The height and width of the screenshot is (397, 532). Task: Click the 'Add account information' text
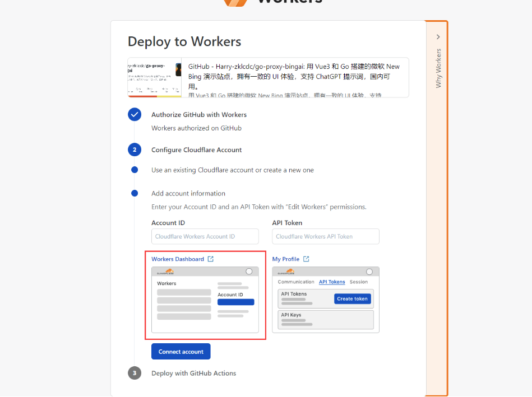(188, 194)
